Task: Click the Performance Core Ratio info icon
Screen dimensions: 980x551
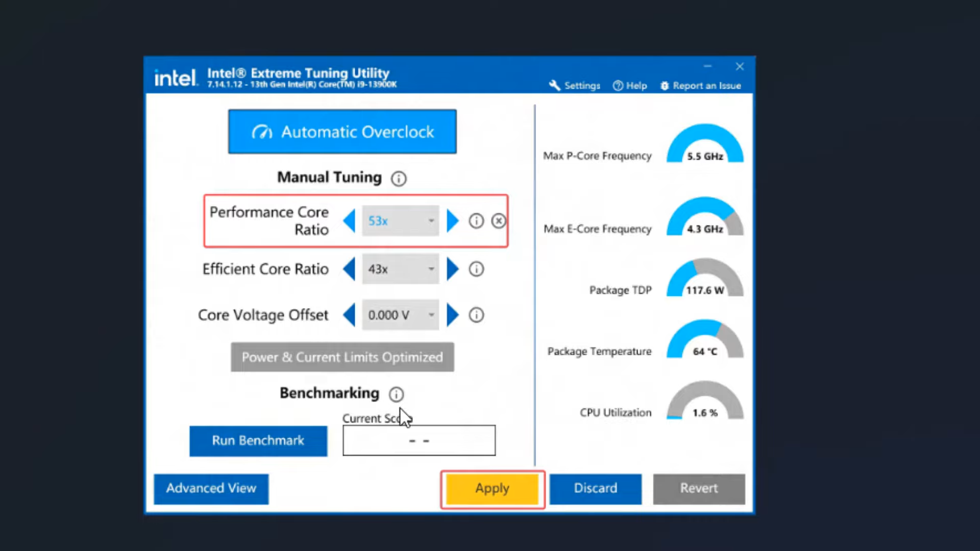Action: 476,221
